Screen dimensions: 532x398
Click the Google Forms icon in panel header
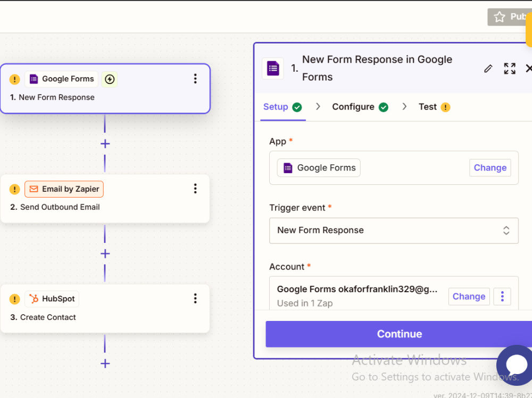[x=273, y=69]
